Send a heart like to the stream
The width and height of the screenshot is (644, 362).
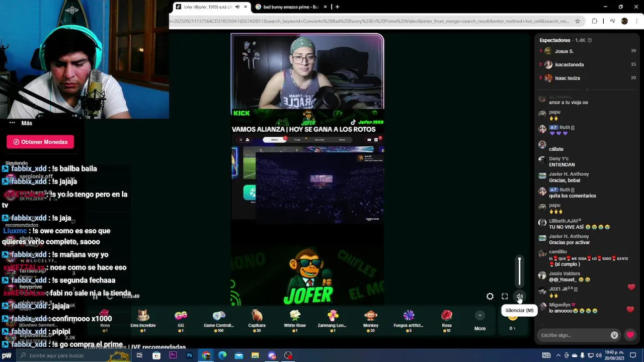[630, 335]
